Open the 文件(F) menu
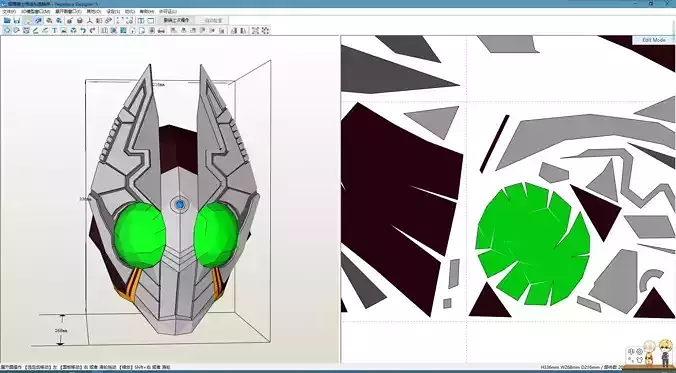 pos(9,11)
